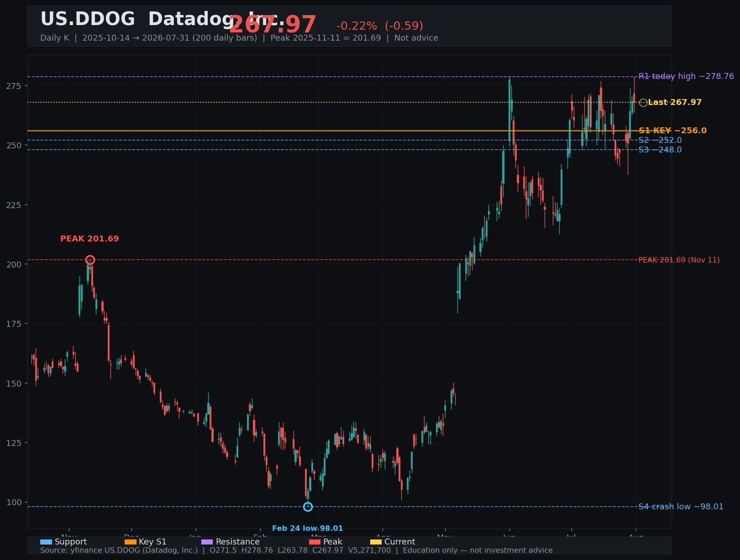Click the 'S3 ~248.0' label
This screenshot has width=740, height=560.
click(660, 150)
